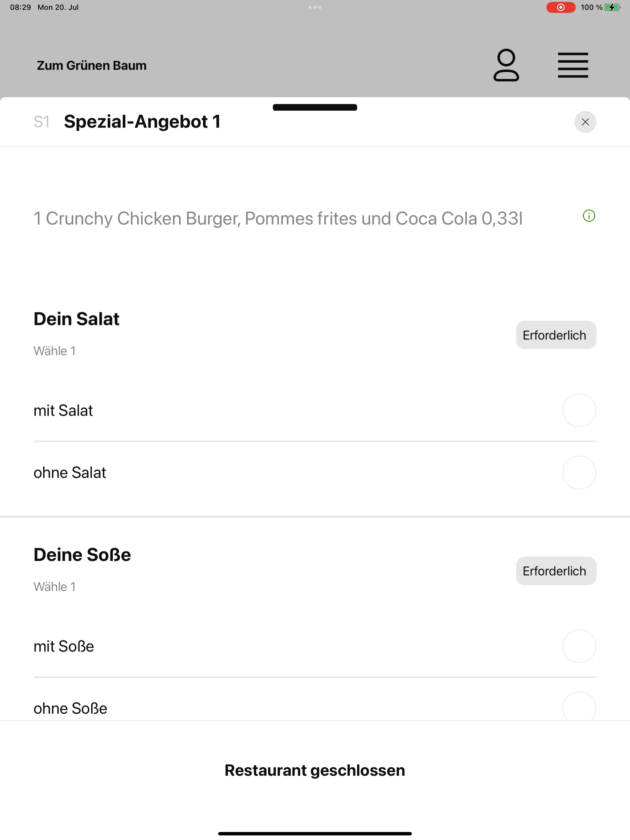
Task: Click the Erforderlich badge for Deine Soße
Action: click(556, 571)
